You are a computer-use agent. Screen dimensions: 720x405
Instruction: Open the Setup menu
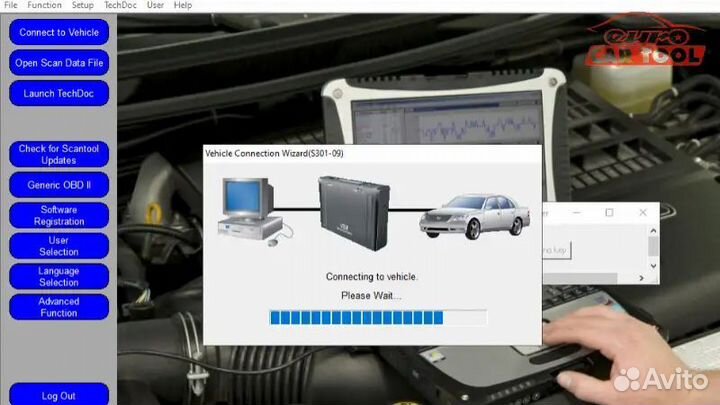tap(83, 5)
